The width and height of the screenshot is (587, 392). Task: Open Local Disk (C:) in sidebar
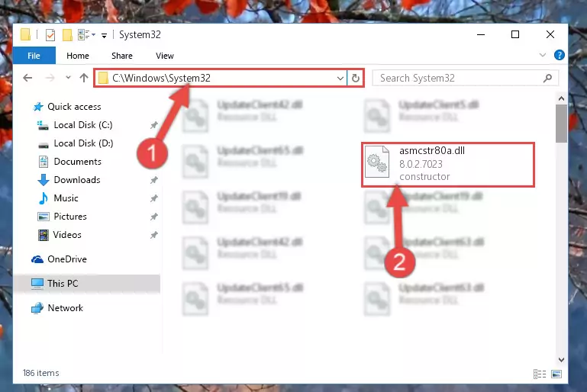[x=83, y=125]
